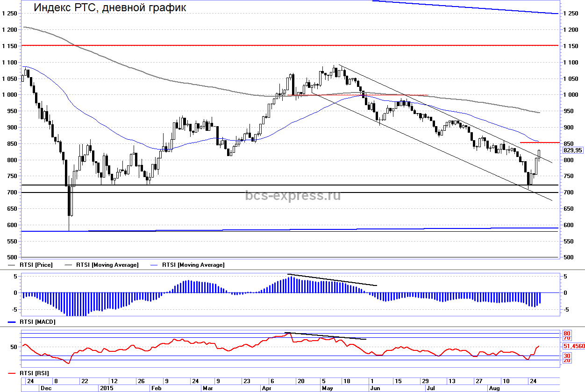The height and width of the screenshot is (392, 585).
Task: Click the 1 000 label on right price axis
Action: [x=571, y=95]
